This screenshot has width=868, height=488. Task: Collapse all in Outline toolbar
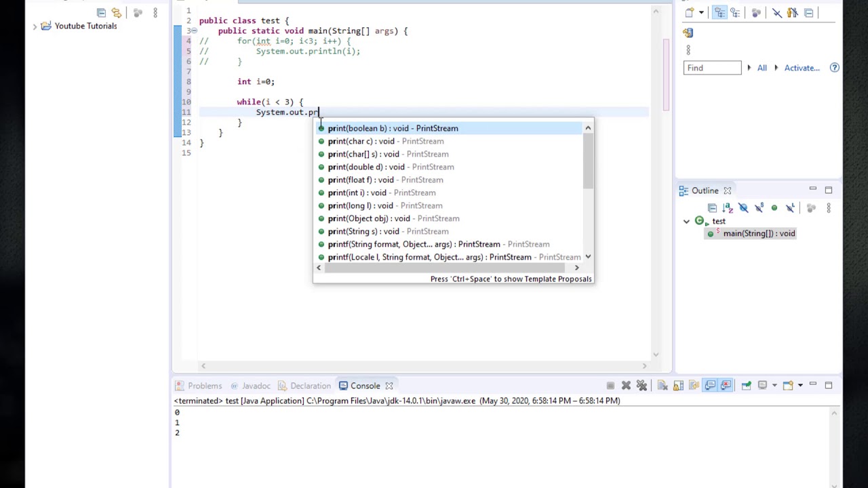(712, 207)
